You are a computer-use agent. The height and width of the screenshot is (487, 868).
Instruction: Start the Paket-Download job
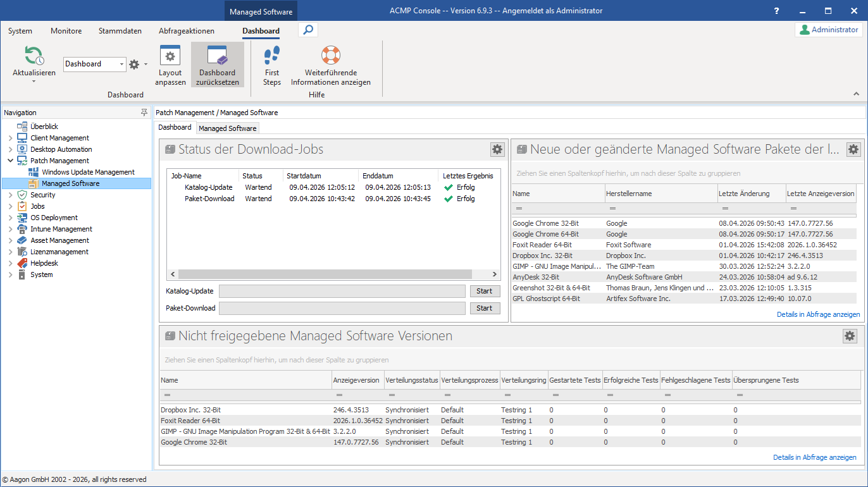[485, 308]
